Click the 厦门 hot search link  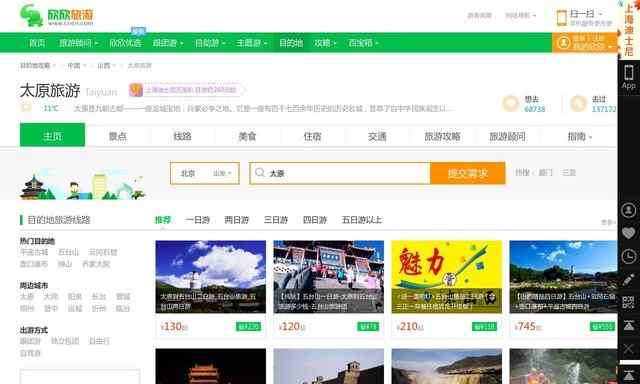coord(545,173)
